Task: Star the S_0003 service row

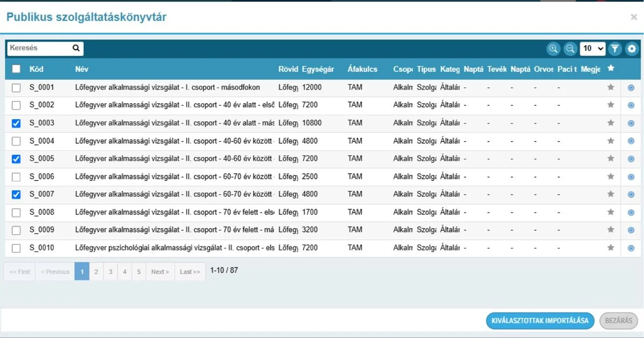Action: coord(610,123)
